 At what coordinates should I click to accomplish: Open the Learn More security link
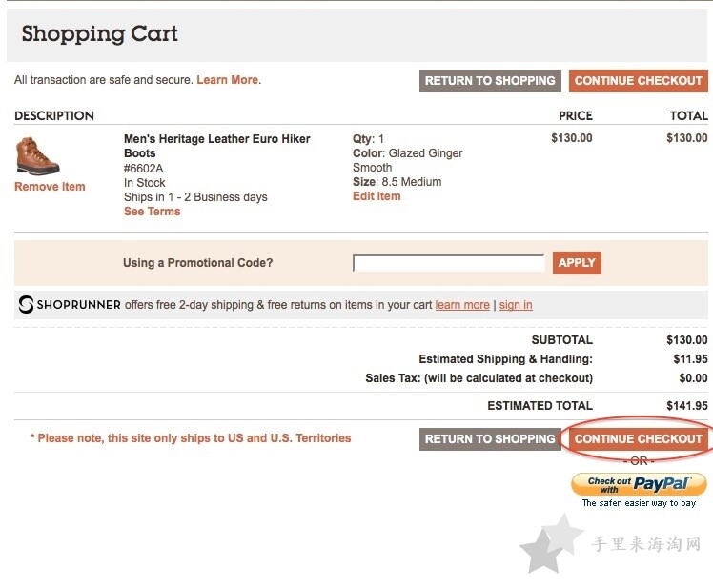pyautogui.click(x=228, y=80)
